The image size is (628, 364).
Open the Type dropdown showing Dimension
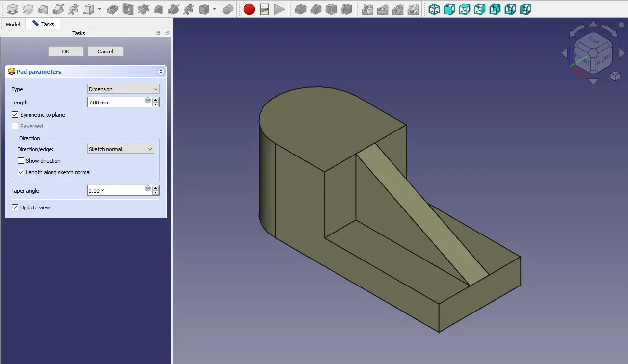point(123,89)
